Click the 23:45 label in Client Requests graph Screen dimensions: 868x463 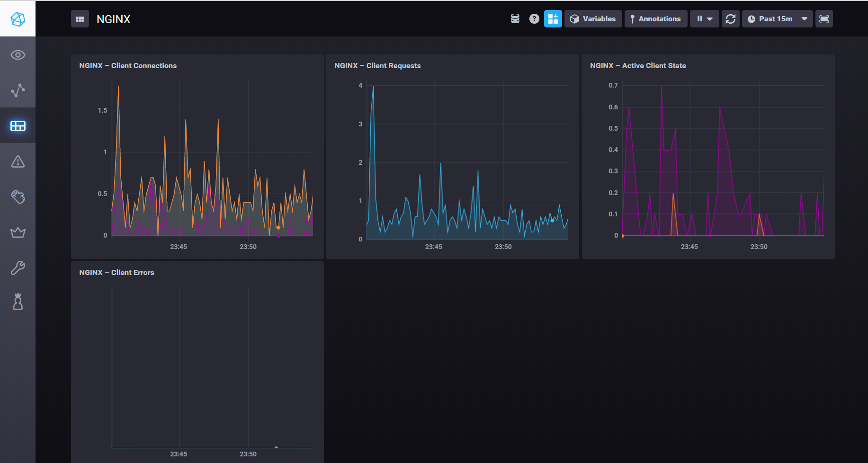pyautogui.click(x=434, y=247)
